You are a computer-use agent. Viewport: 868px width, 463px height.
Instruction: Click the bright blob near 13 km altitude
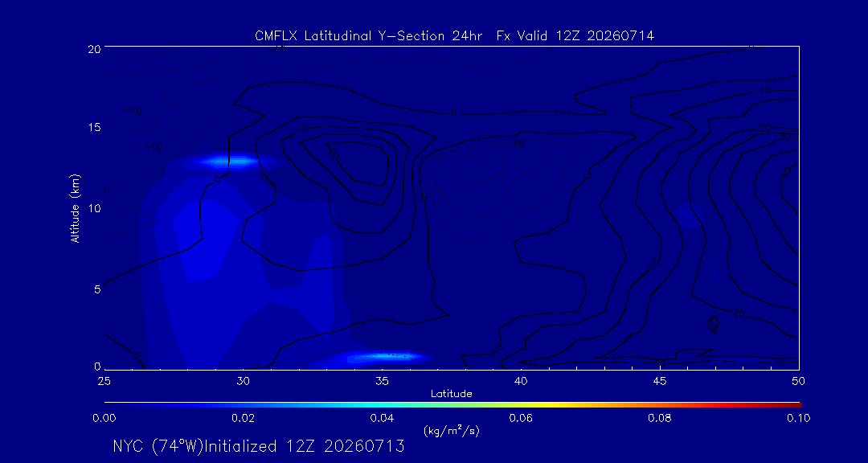[x=232, y=162]
